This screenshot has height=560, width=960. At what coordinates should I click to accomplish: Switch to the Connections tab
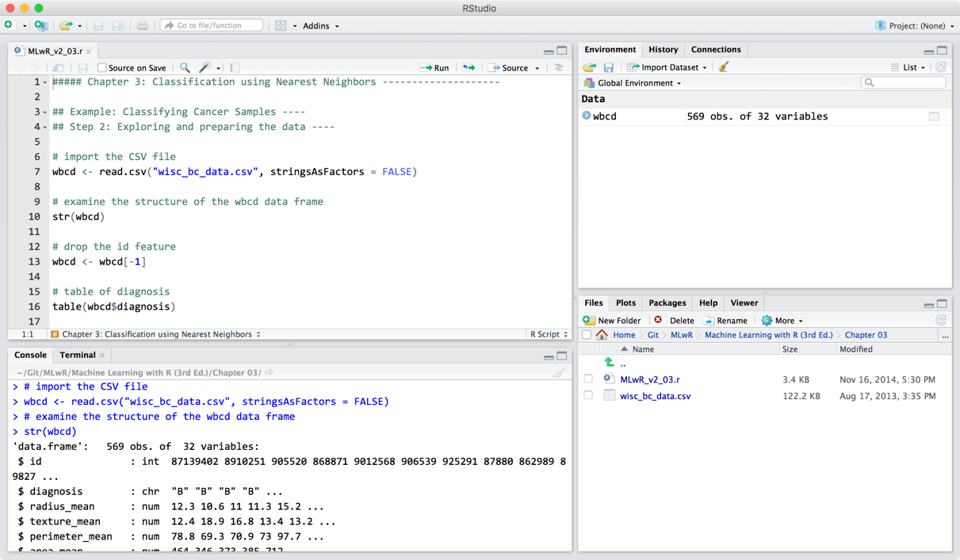tap(716, 49)
